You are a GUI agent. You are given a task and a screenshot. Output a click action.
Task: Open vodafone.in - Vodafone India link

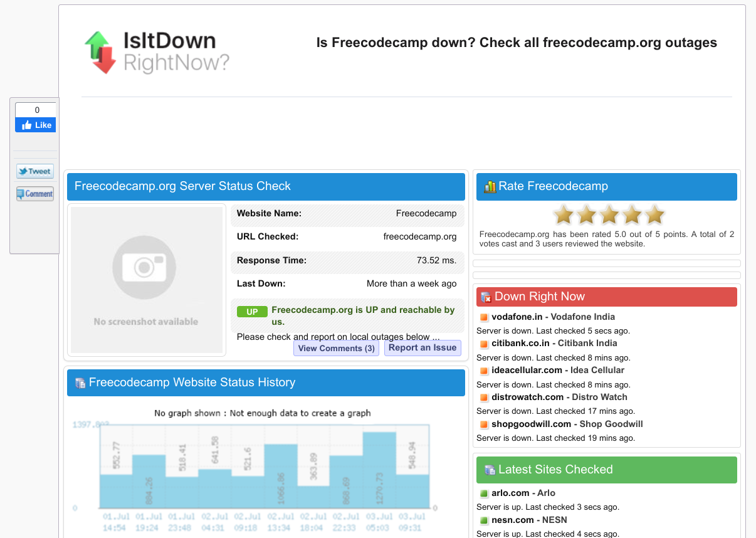click(x=554, y=317)
